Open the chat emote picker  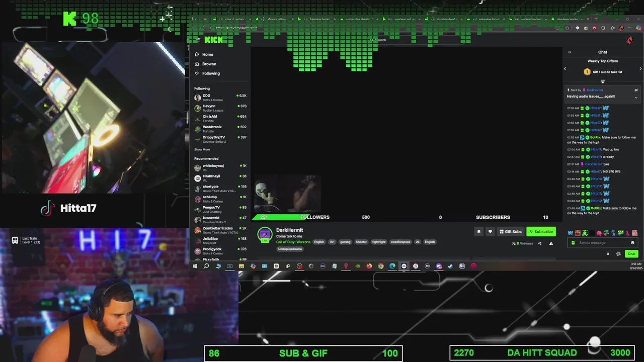[632, 243]
